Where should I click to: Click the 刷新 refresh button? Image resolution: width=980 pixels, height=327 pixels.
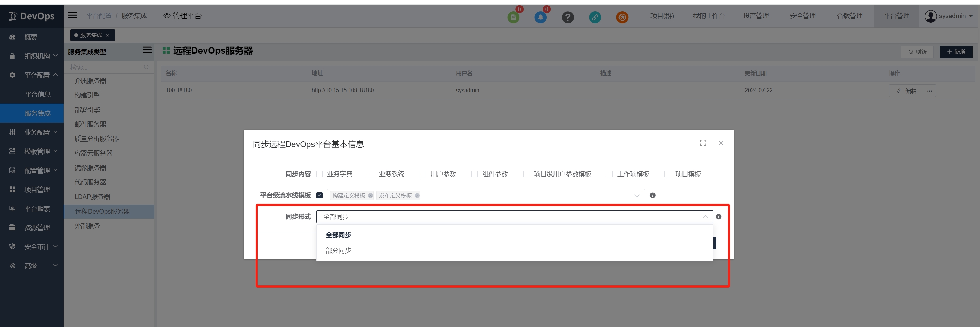pos(917,52)
